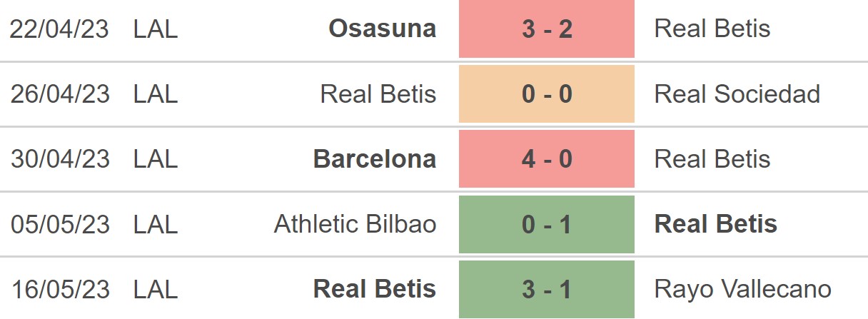Click the Athletic Bilbao team name

pos(355,224)
